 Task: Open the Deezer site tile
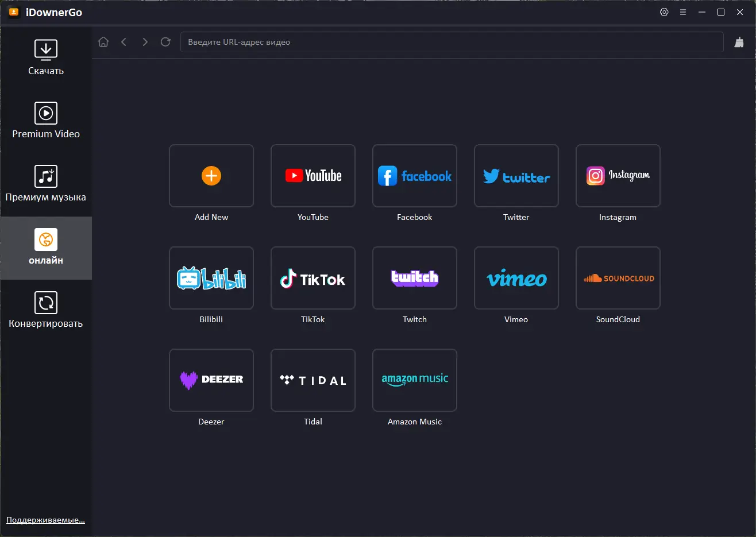tap(211, 380)
